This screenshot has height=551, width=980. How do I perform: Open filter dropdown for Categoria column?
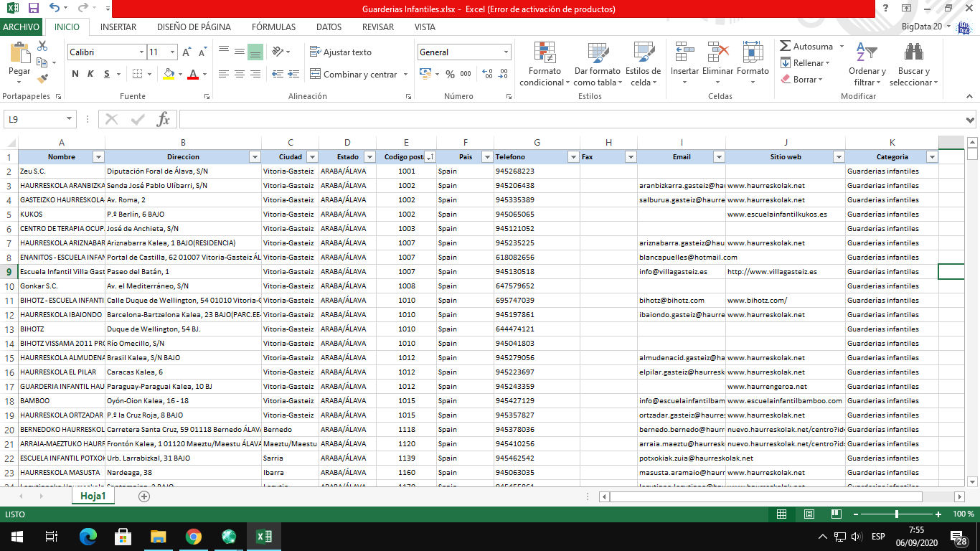[932, 157]
